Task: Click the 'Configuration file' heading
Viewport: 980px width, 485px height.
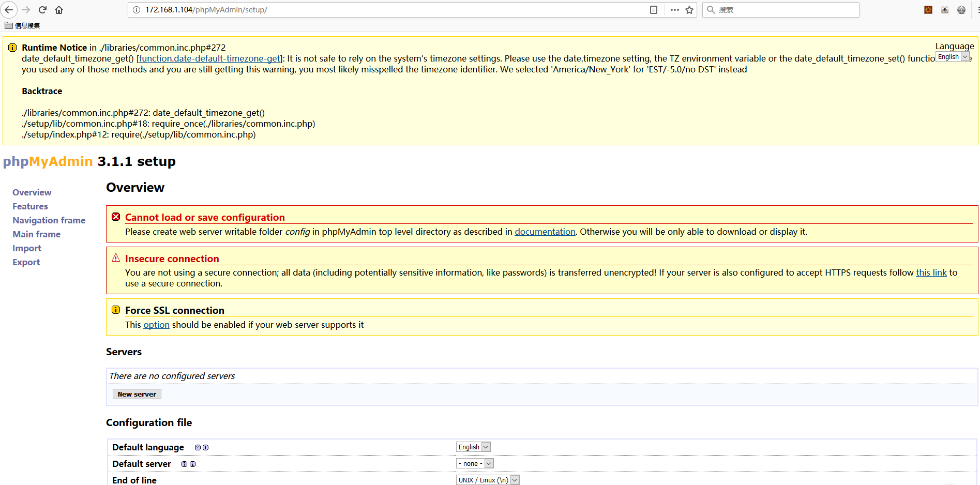Action: (149, 422)
